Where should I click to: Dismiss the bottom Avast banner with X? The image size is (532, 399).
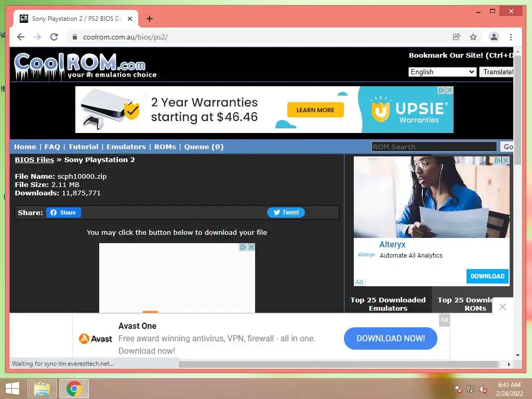point(503,307)
